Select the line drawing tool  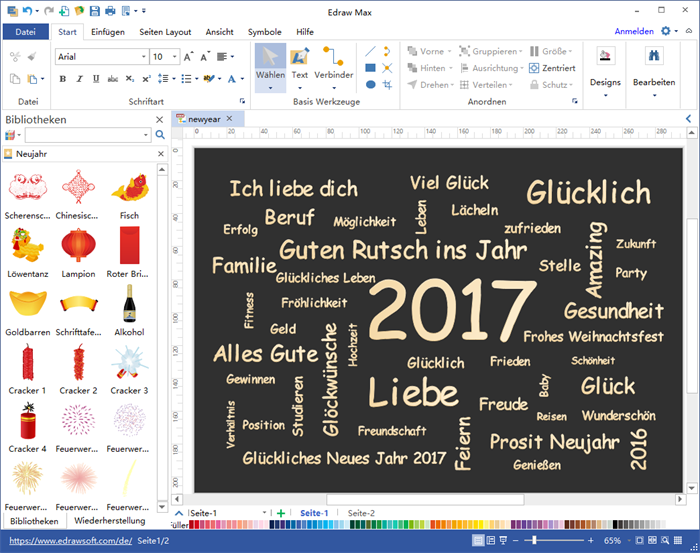[x=370, y=51]
